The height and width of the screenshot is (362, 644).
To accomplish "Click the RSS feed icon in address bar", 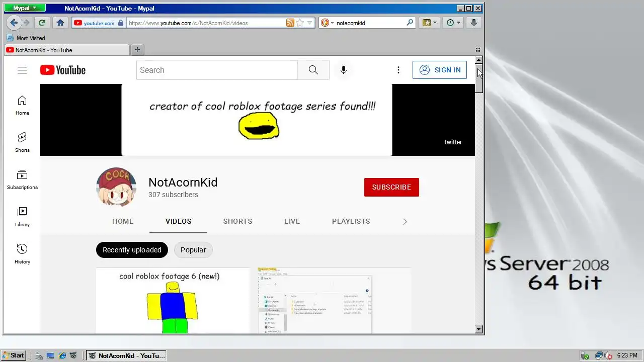I will pyautogui.click(x=290, y=23).
